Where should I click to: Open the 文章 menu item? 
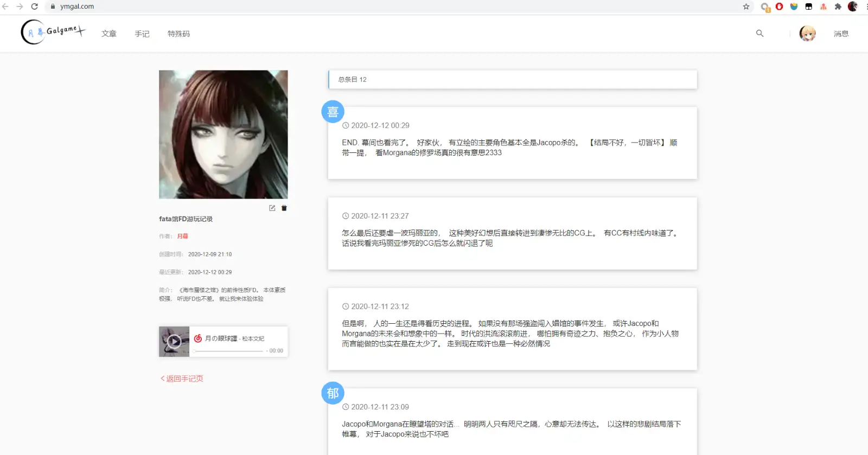tap(109, 34)
